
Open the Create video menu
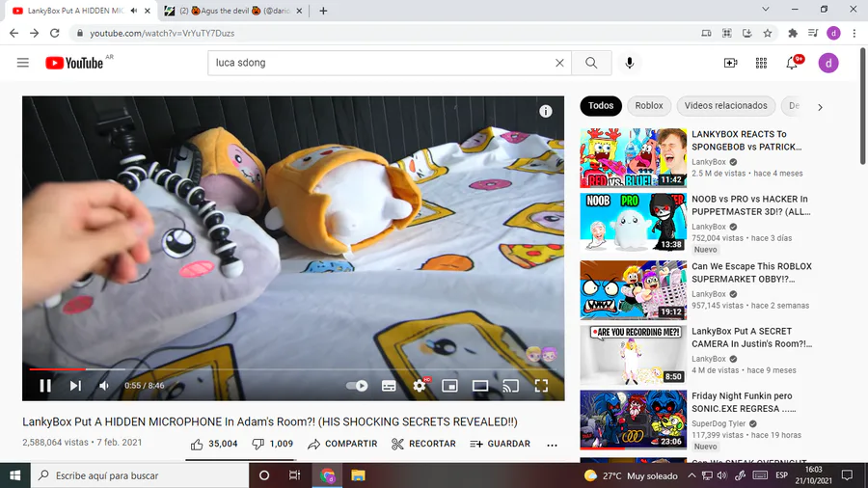[731, 63]
